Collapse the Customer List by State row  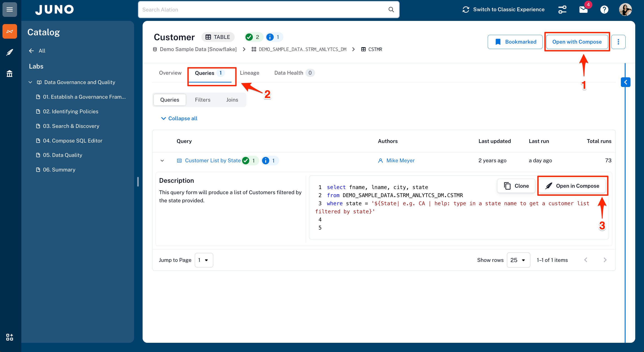tap(162, 161)
